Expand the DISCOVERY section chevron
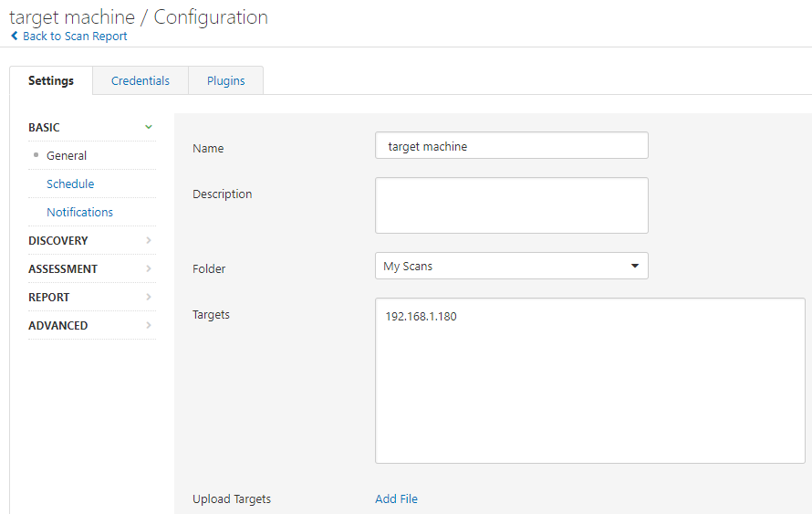Image resolution: width=812 pixels, height=514 pixels. [149, 240]
